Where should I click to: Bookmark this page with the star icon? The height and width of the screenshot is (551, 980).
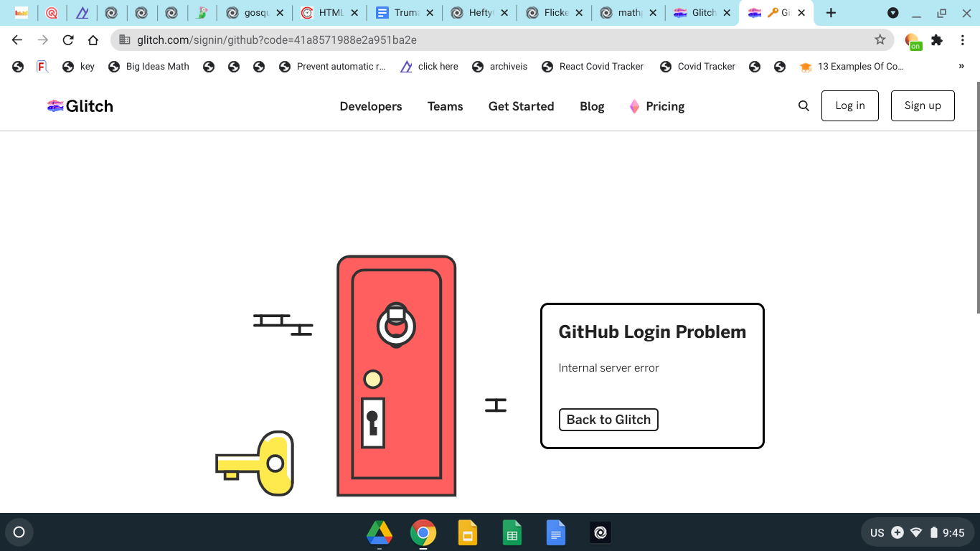[x=880, y=40]
